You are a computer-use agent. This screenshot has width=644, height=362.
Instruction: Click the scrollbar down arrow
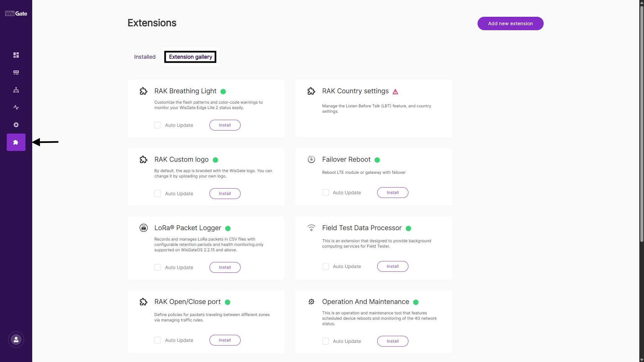(642, 360)
